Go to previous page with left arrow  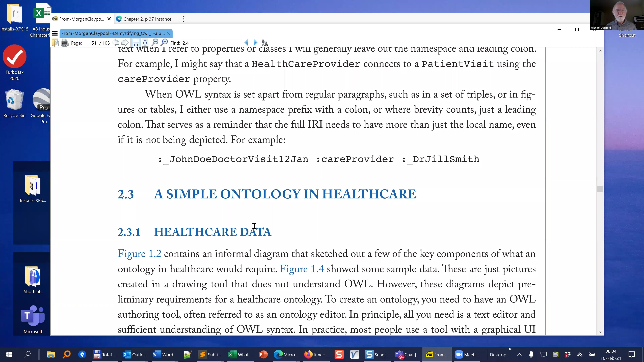coord(116,42)
